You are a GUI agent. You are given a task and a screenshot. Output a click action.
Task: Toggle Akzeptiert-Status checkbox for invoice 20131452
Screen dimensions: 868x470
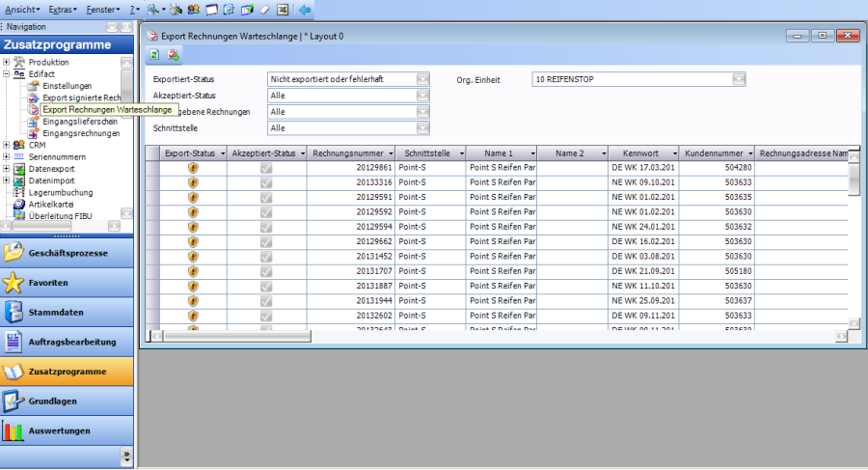point(265,256)
